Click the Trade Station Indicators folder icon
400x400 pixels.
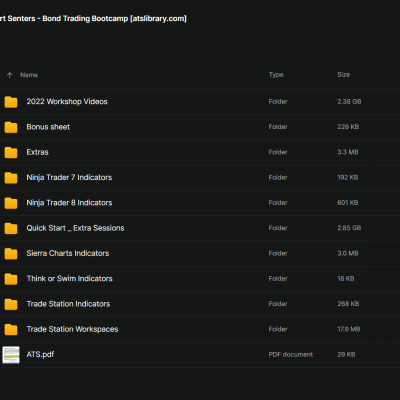[x=11, y=304]
